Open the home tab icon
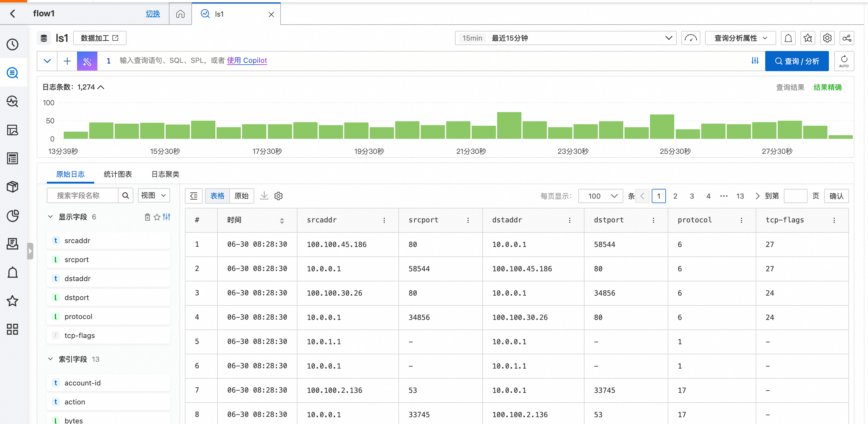The width and height of the screenshot is (868, 424). point(180,14)
